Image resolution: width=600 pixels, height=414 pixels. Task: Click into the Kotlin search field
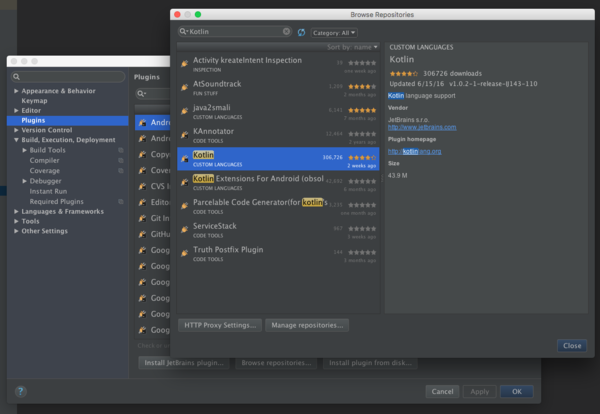click(235, 31)
